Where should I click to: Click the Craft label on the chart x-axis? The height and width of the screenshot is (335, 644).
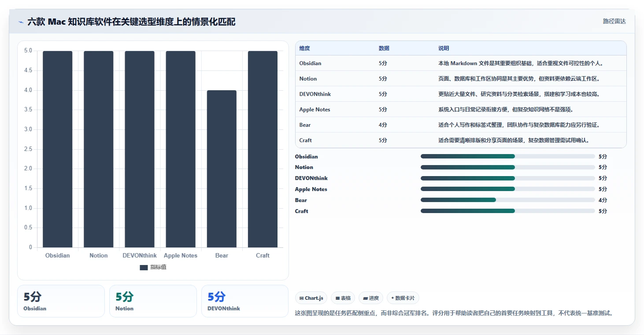[263, 255]
